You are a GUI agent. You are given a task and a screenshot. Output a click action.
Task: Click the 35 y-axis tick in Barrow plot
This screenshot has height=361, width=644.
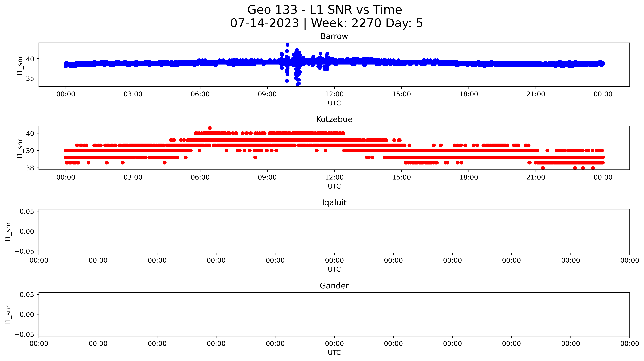pos(30,78)
